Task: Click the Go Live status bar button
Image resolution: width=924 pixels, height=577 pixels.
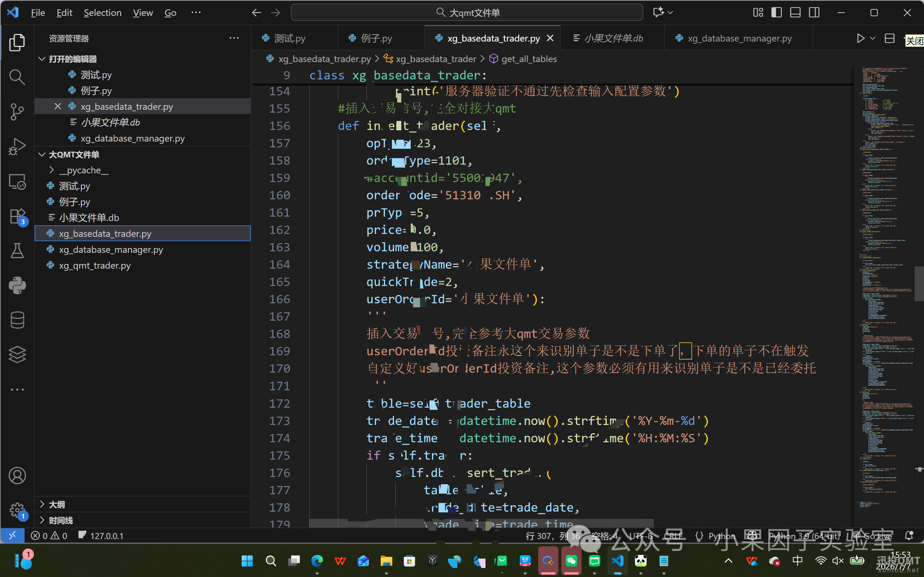Action: [x=873, y=536]
